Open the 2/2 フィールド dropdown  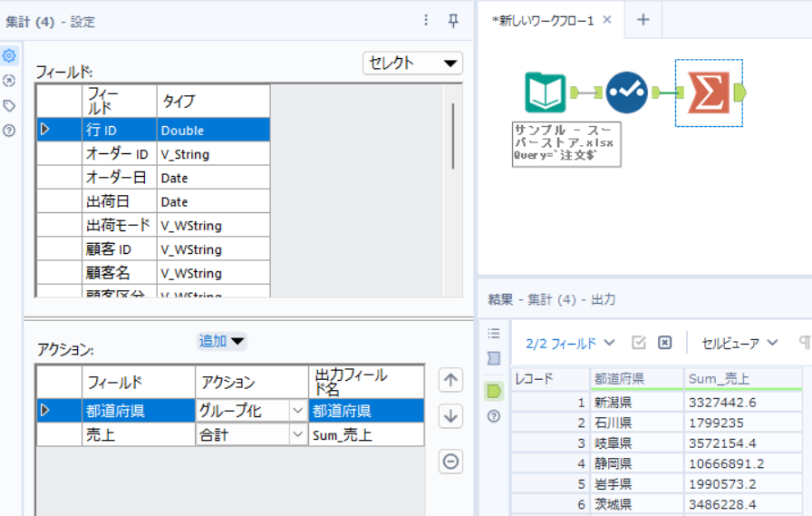click(570, 343)
